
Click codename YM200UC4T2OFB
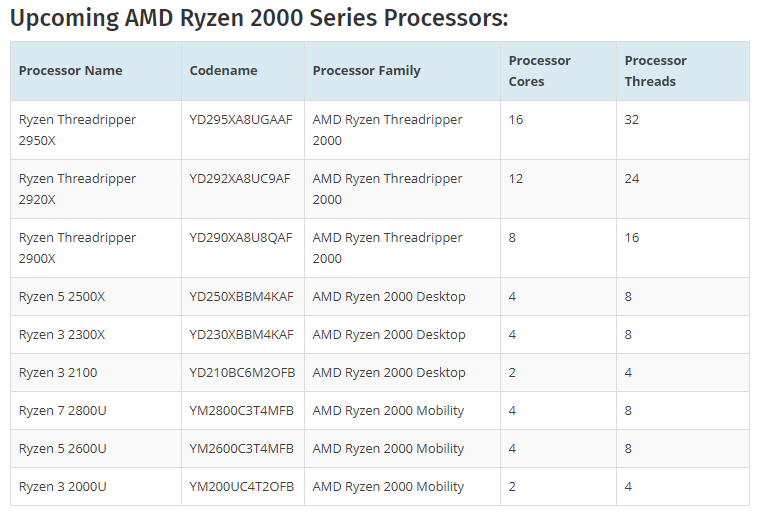pyautogui.click(x=241, y=487)
